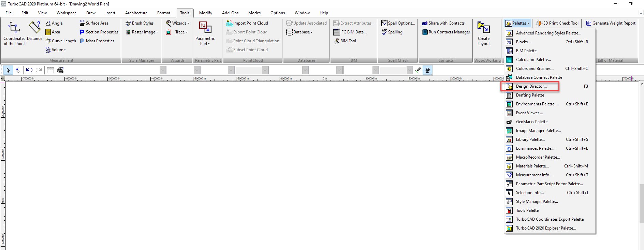
Task: Open TurboCAD Coordinates Export Palette
Action: [x=550, y=219]
